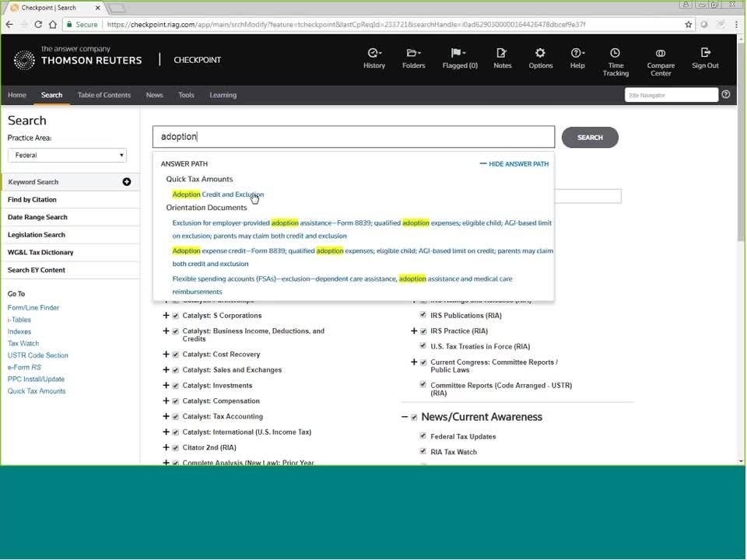This screenshot has height=560, width=747.
Task: Click the Time Tracking clock icon
Action: coord(615,53)
